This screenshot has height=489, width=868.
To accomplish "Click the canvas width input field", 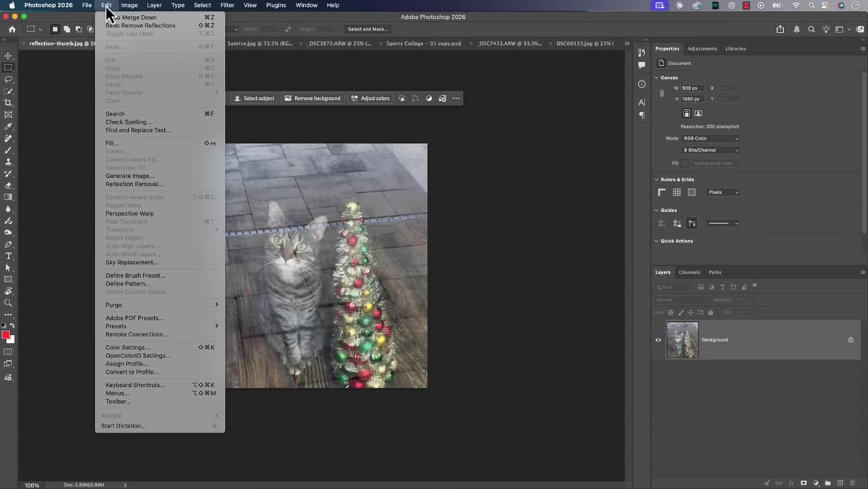I will pyautogui.click(x=692, y=88).
